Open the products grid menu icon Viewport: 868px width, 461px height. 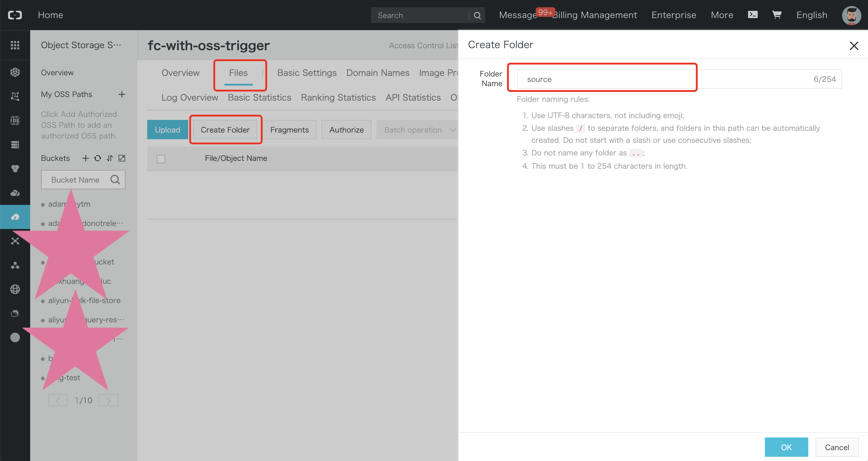point(15,45)
